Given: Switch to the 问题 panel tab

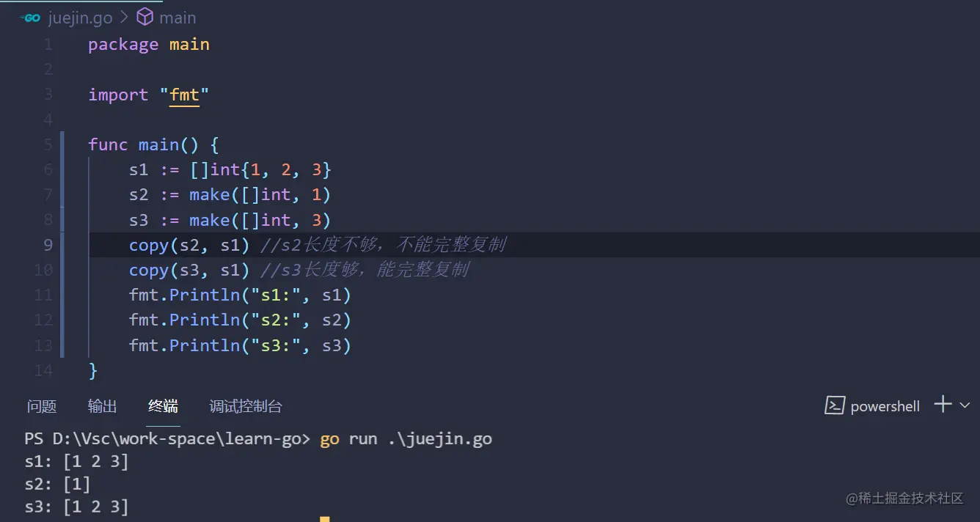Looking at the screenshot, I should coord(42,406).
